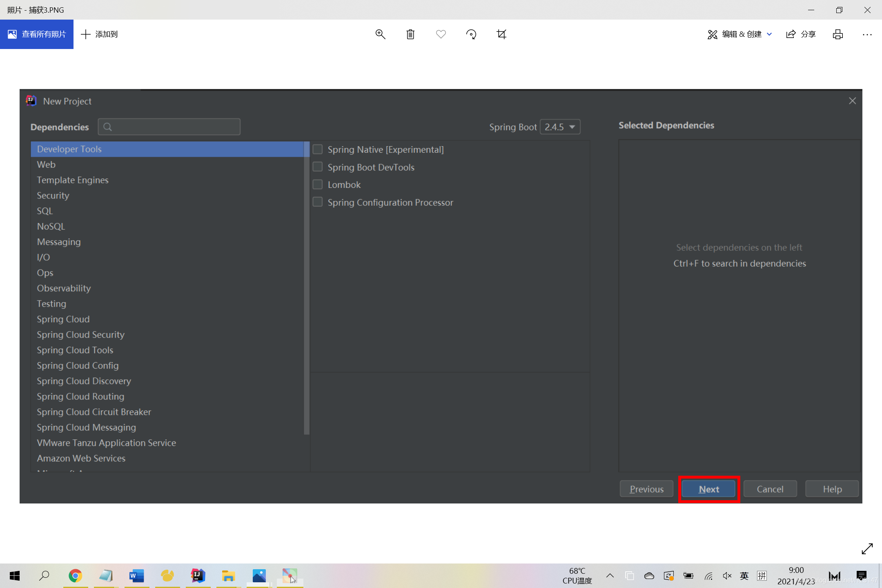882x588 pixels.
Task: Open IntelliJ IDEA from taskbar
Action: click(198, 576)
